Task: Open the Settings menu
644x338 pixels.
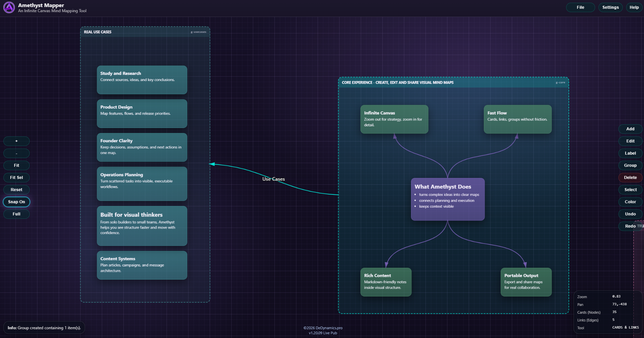Action: pyautogui.click(x=610, y=7)
